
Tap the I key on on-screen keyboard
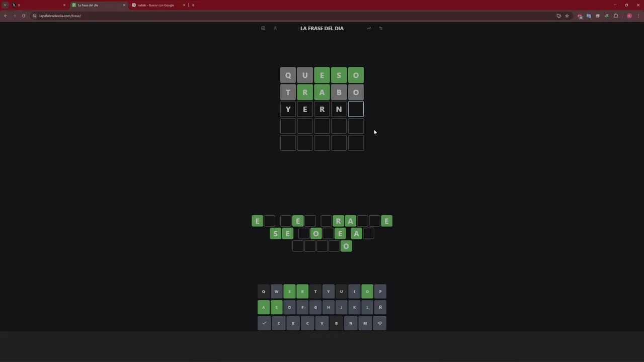354,292
